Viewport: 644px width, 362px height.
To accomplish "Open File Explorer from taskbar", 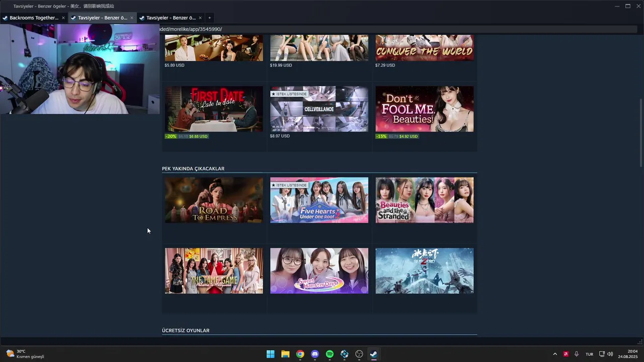I will tap(285, 354).
